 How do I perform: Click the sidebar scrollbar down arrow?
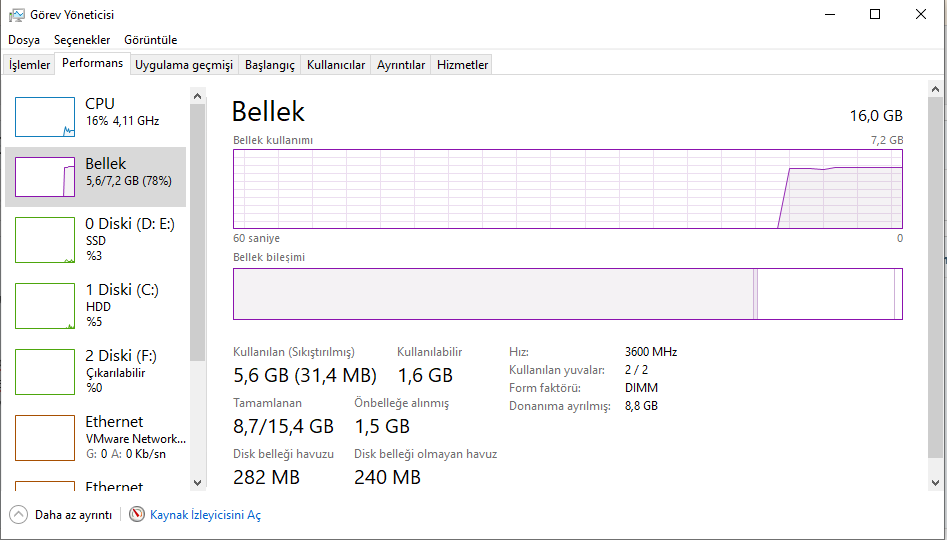(197, 483)
